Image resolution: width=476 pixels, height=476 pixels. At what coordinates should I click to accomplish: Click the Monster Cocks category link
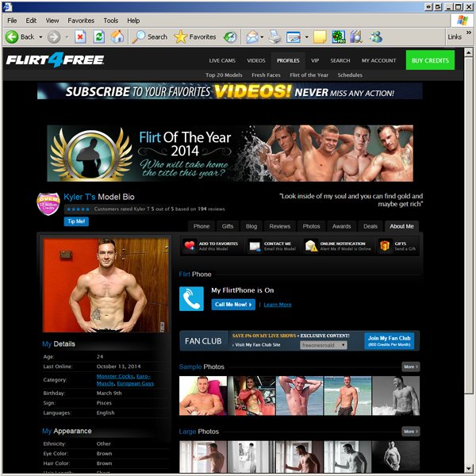click(x=115, y=376)
